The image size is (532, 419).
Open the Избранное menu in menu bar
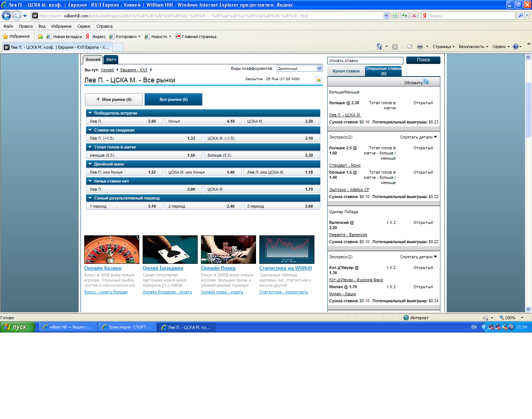(x=61, y=26)
